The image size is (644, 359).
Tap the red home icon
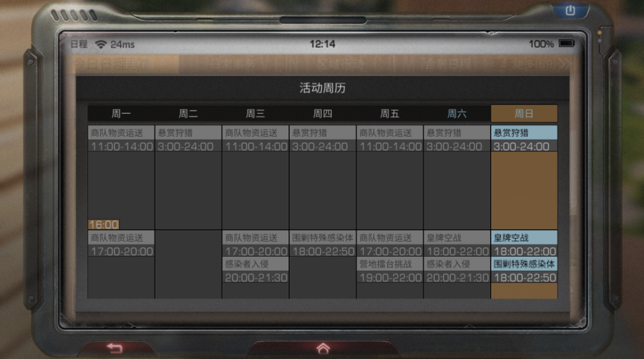(x=323, y=348)
